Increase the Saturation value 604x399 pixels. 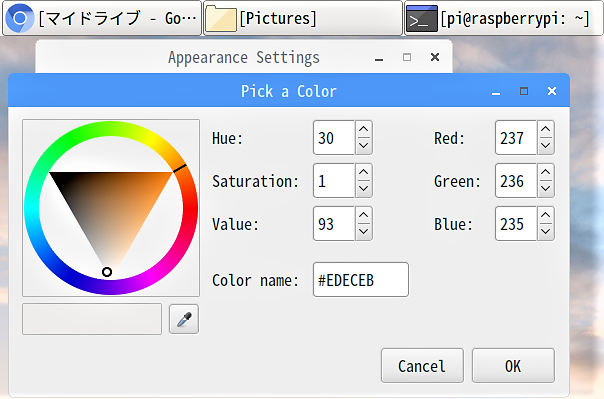pos(364,172)
